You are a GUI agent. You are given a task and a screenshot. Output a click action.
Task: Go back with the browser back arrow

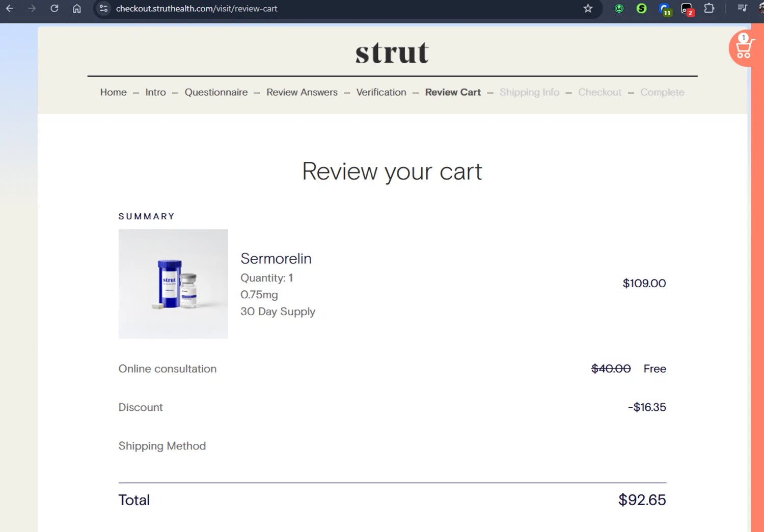coord(10,9)
